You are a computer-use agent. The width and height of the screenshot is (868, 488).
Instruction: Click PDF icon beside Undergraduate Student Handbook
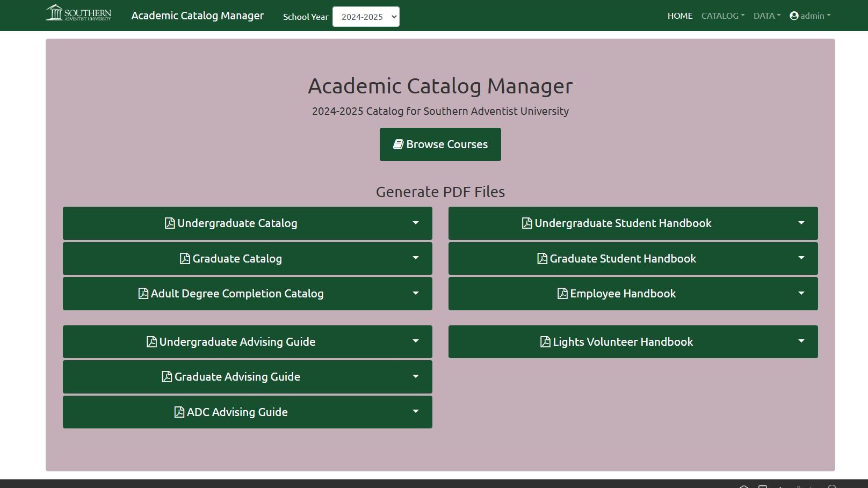pyautogui.click(x=527, y=223)
